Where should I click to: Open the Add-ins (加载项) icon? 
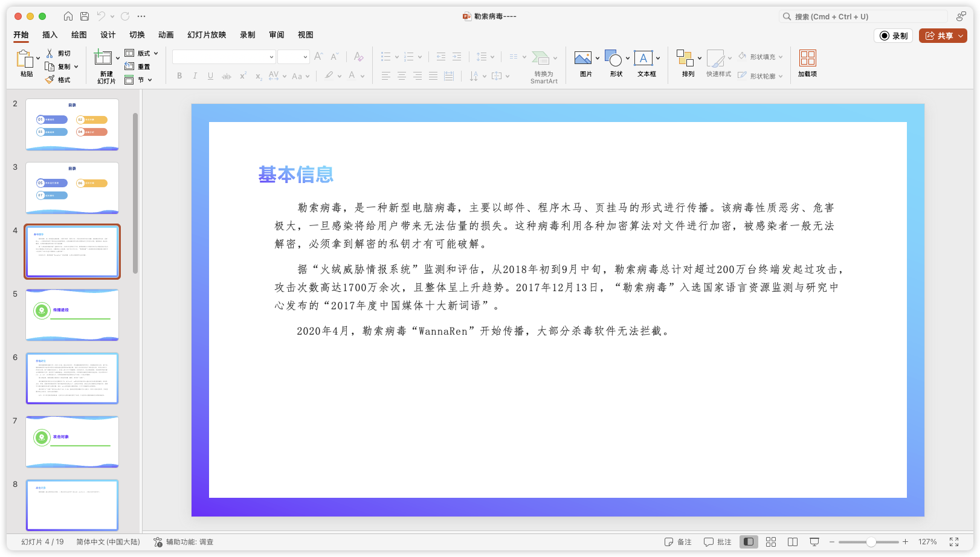pos(807,59)
